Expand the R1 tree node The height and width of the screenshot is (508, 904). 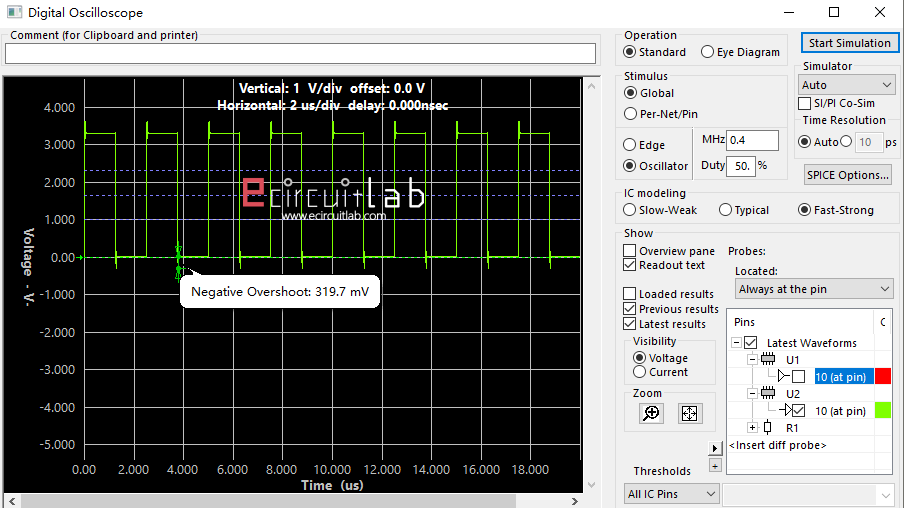pos(752,428)
